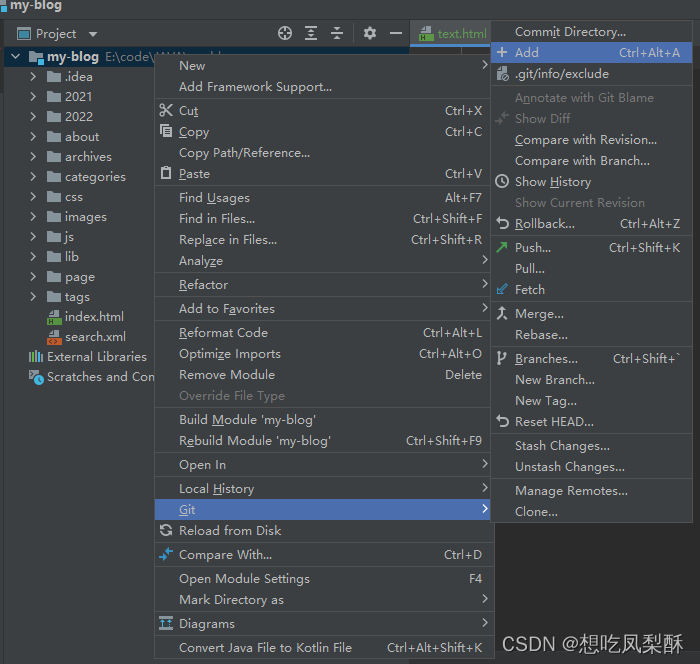
Task: Click the External Libraries bars icon
Action: point(36,356)
